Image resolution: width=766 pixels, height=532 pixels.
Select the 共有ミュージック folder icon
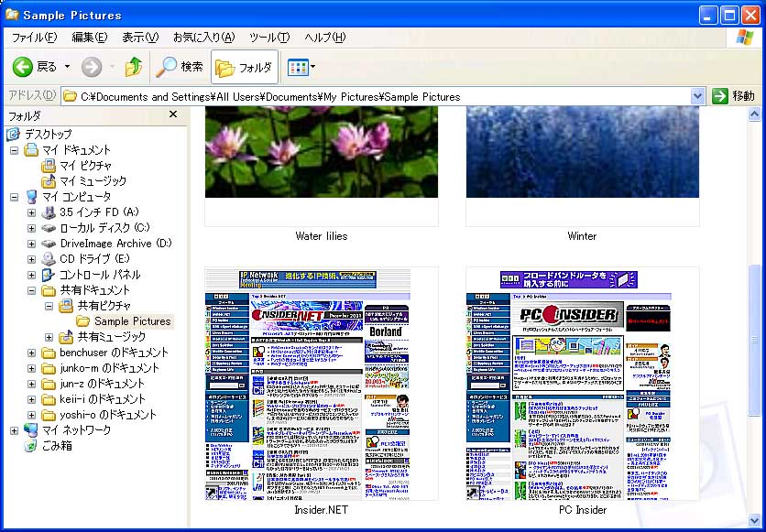click(66, 337)
